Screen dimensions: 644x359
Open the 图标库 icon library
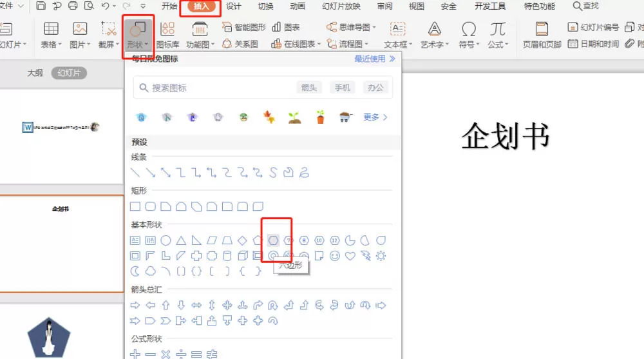[167, 35]
